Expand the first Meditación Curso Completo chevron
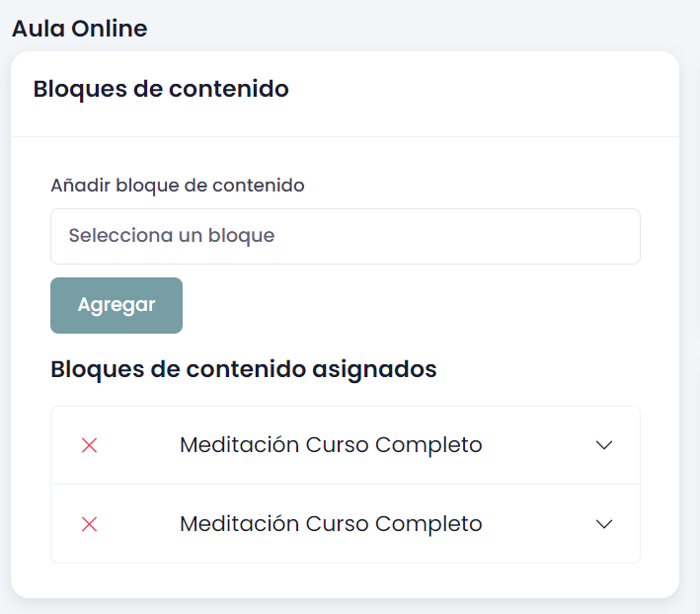Viewport: 700px width, 614px height. 605,445
